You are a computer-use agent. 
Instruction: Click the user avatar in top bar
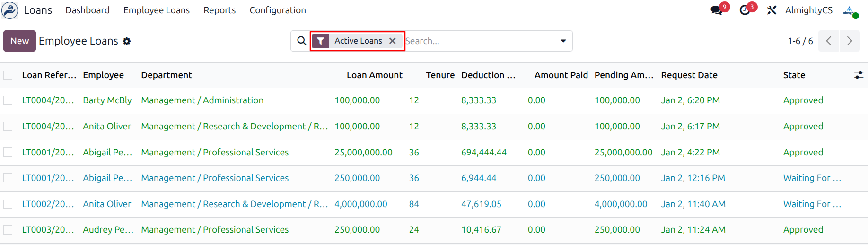850,10
